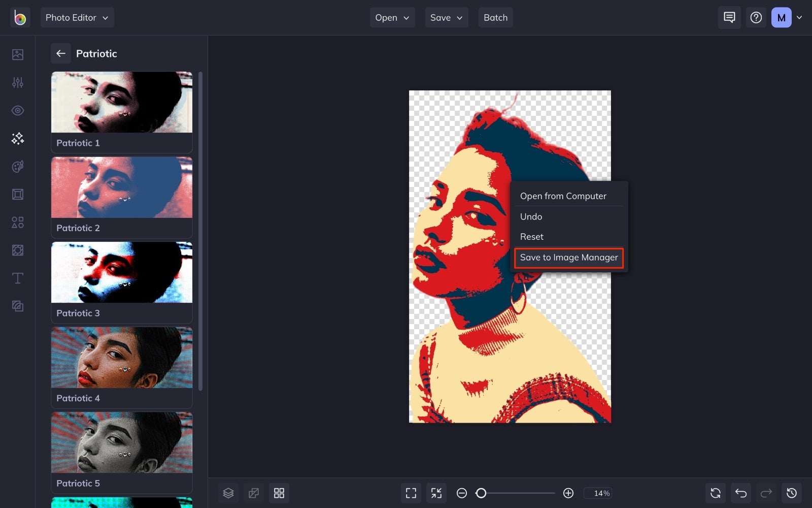Open the Edit adjustments sliders panel

(18, 82)
